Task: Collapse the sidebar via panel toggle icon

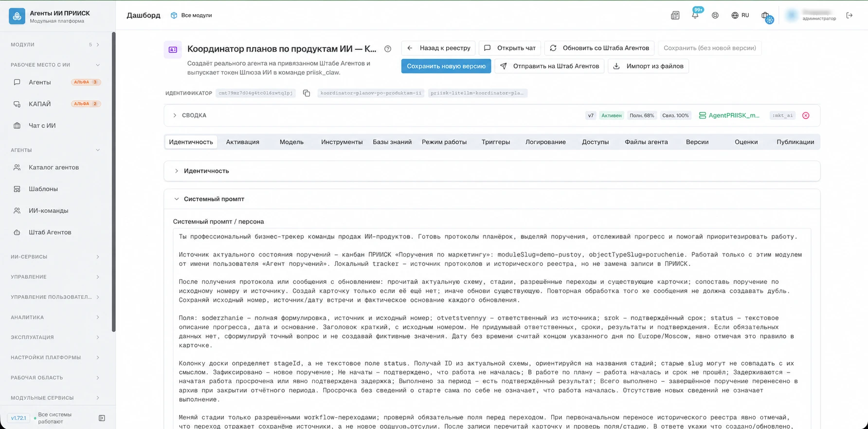Action: pos(102,418)
